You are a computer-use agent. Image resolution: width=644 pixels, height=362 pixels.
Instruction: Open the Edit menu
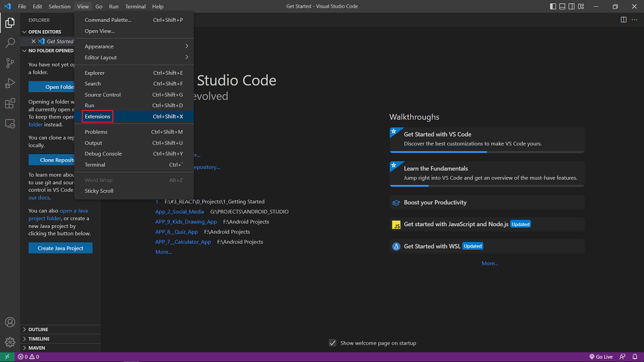point(37,6)
